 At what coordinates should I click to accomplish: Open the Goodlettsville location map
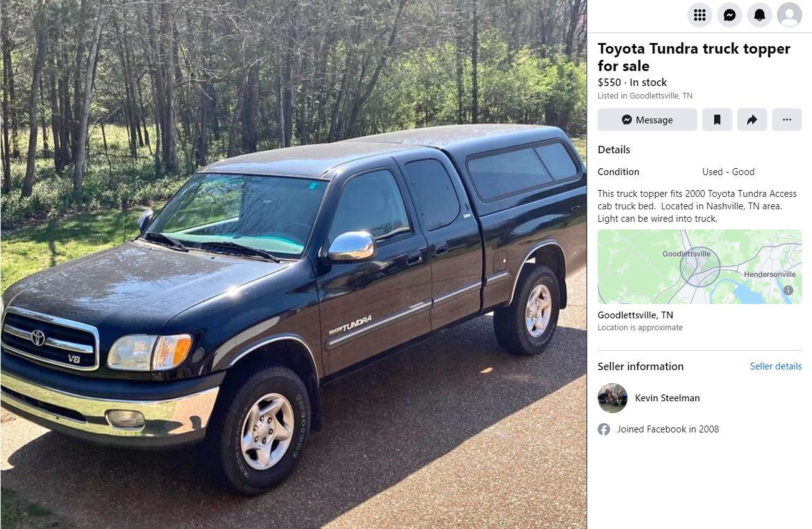[700, 267]
